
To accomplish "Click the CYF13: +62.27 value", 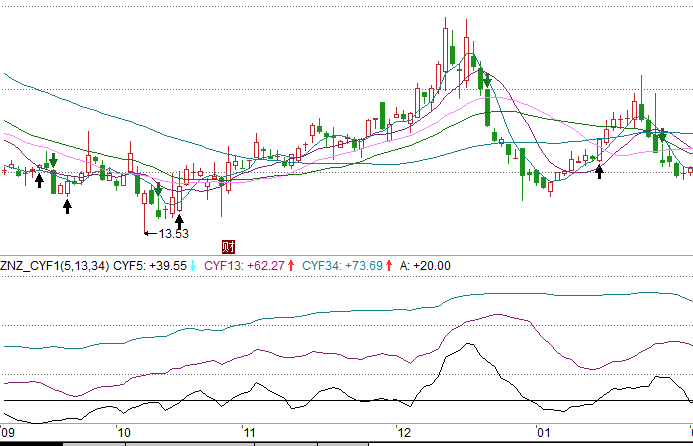I will tap(244, 266).
